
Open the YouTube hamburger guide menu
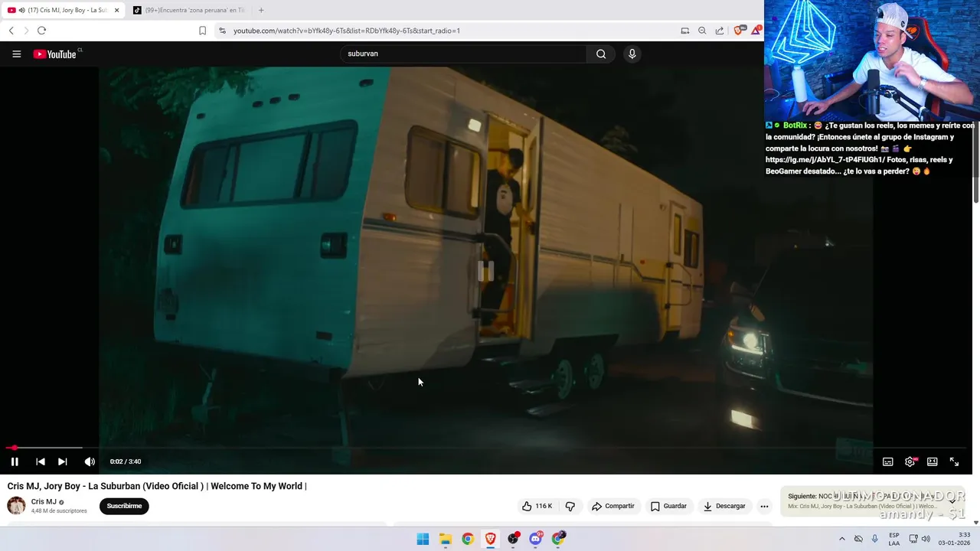(x=16, y=54)
